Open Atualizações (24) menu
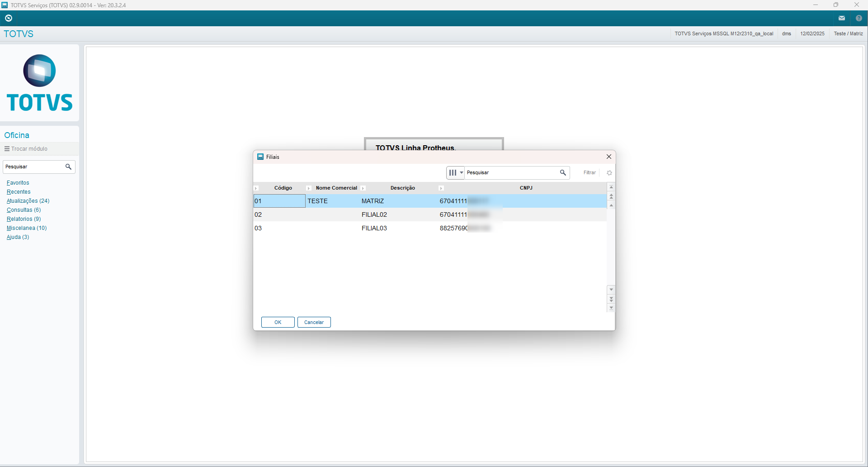This screenshot has height=467, width=868. 28,201
